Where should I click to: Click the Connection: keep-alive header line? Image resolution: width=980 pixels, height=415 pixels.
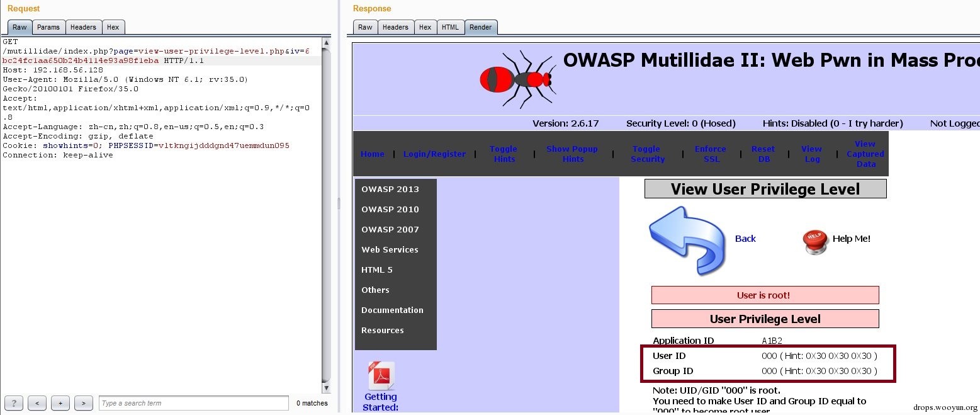pos(58,155)
